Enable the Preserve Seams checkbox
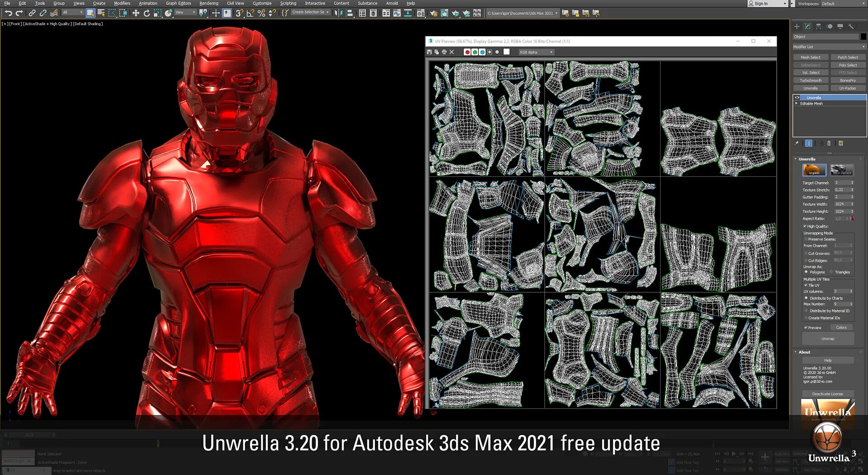The width and height of the screenshot is (868, 475). (806, 239)
